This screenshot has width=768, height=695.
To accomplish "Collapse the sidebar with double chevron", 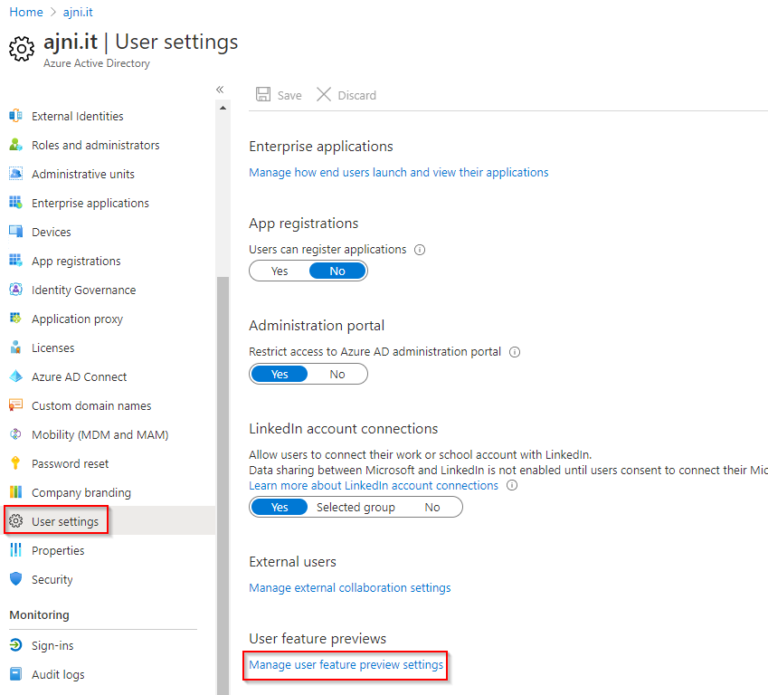I will (220, 89).
